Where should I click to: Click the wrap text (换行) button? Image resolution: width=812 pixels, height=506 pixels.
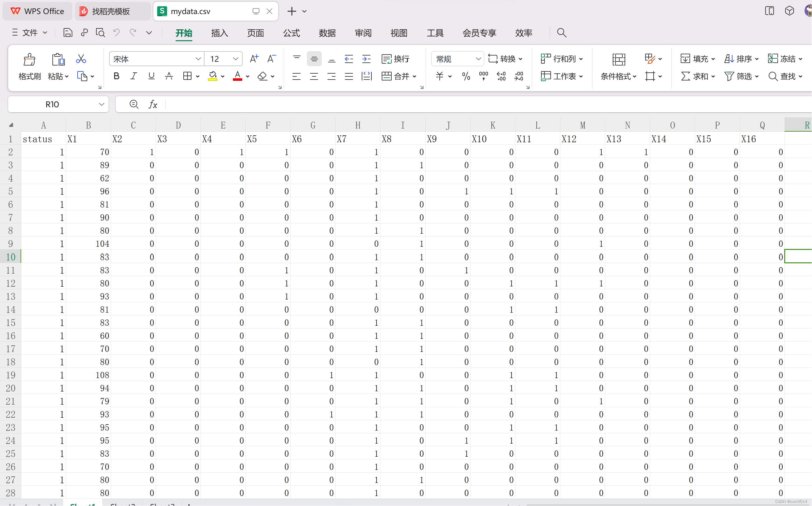(x=396, y=59)
